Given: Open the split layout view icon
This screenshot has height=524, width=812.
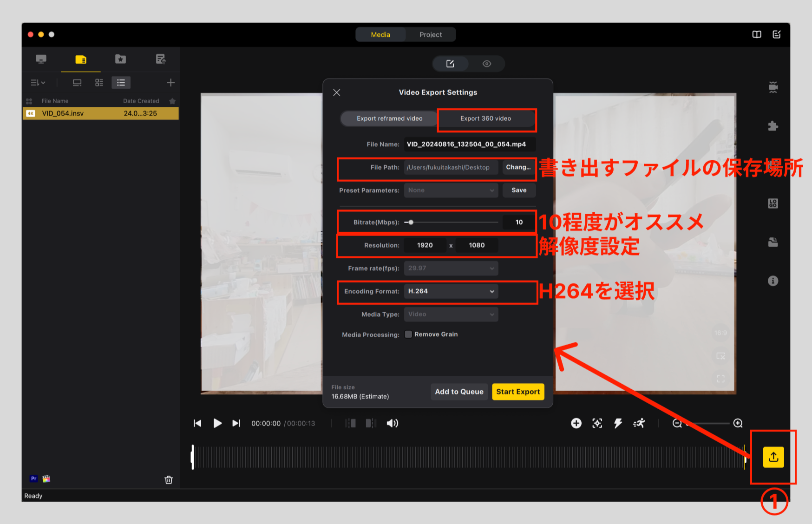Looking at the screenshot, I should point(757,34).
